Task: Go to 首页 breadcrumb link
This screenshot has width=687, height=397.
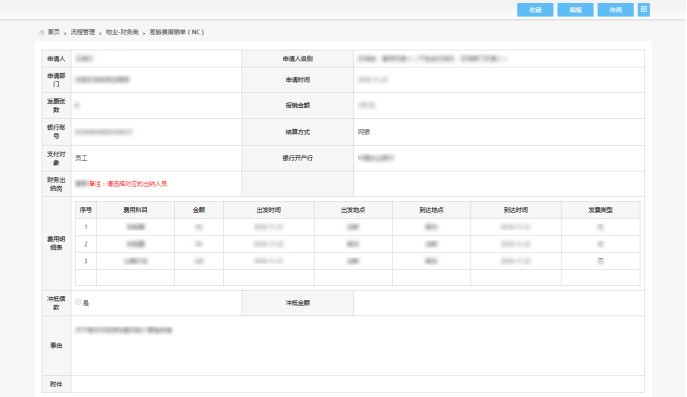Action: click(x=53, y=32)
